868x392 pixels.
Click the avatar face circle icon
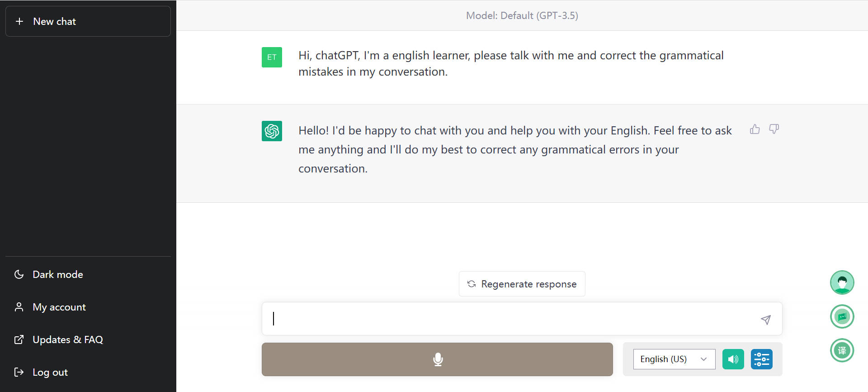click(842, 282)
